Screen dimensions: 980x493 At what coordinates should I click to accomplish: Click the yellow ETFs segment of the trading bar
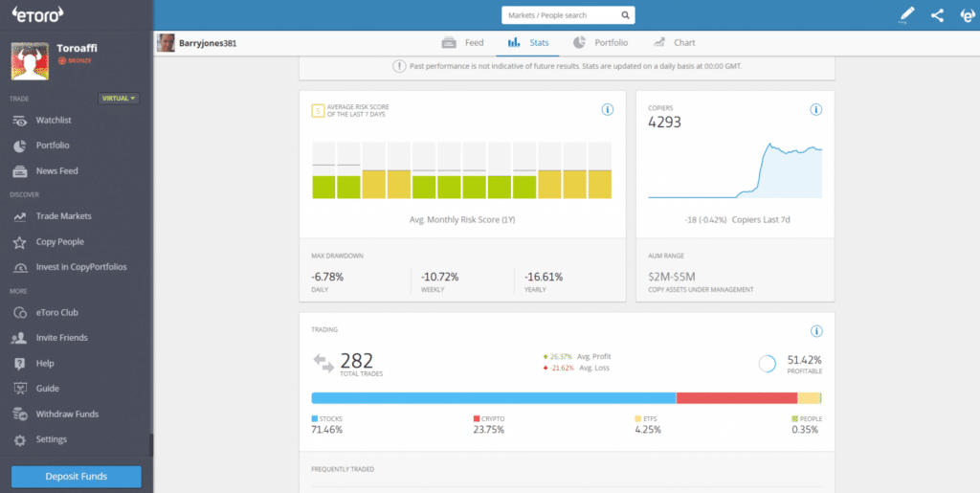coord(808,398)
